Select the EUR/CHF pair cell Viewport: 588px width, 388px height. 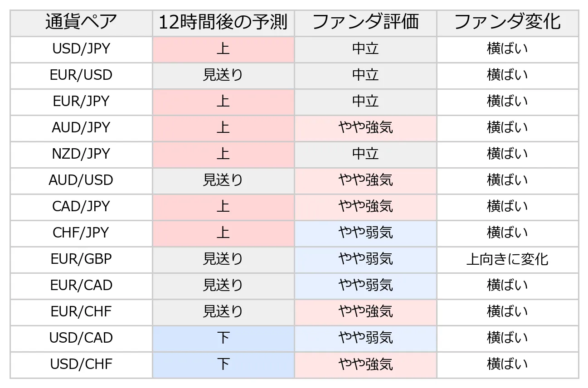tap(81, 312)
